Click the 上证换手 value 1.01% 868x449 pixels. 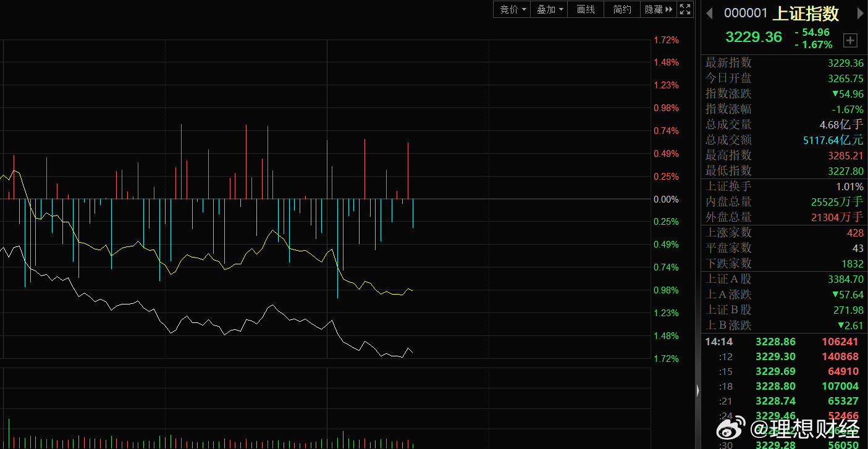(x=850, y=187)
